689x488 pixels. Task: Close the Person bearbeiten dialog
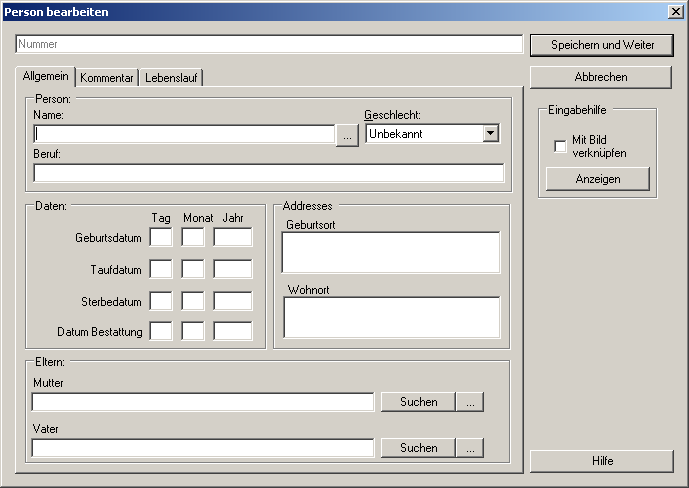point(675,11)
